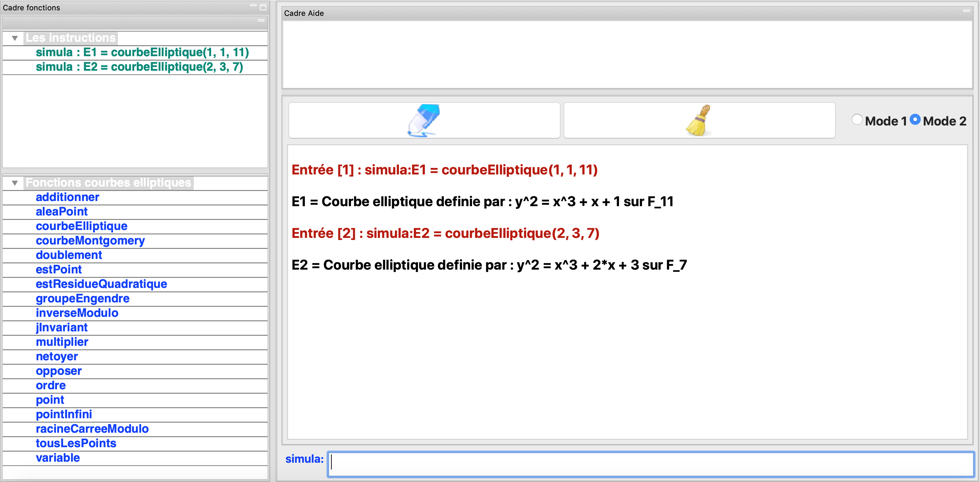
Task: Click the Entrée [2] history line
Action: tap(445, 233)
